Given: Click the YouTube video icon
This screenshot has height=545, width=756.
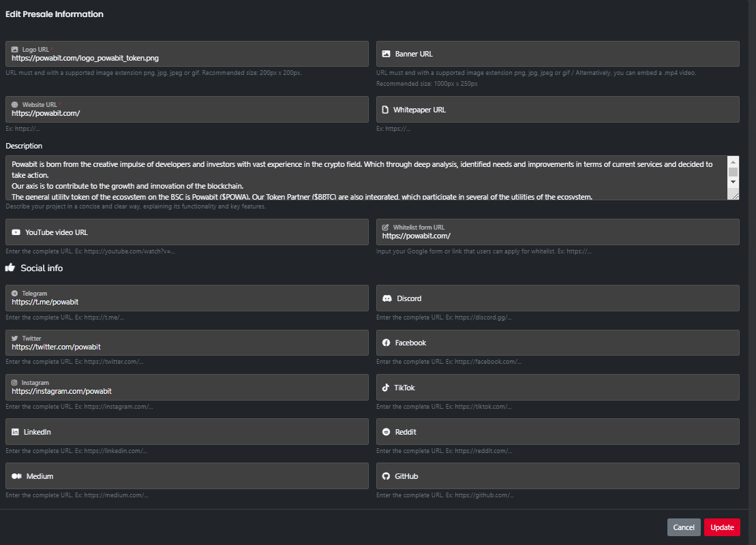Looking at the screenshot, I should tap(16, 232).
